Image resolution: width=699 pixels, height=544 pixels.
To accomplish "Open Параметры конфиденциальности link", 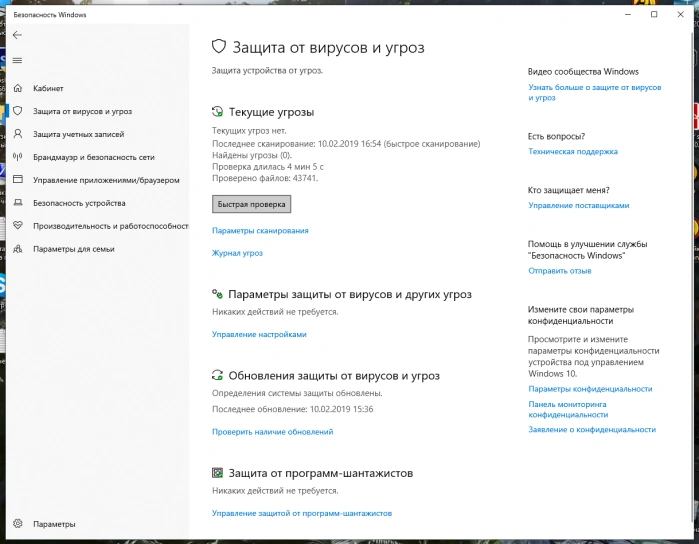I will [590, 389].
